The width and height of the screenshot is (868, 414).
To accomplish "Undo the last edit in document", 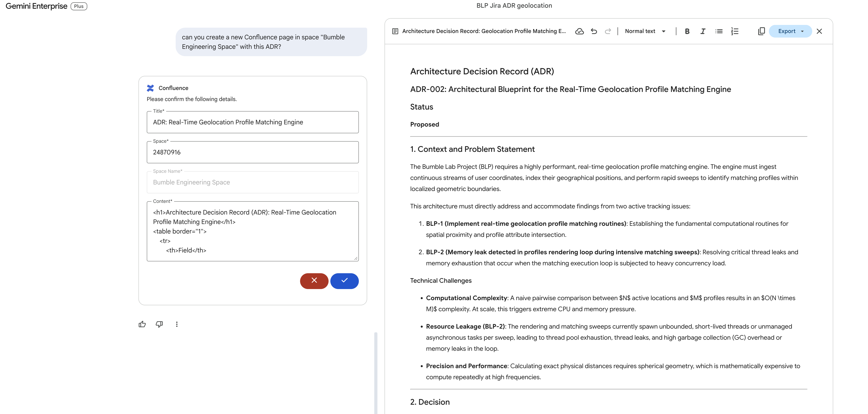I will pyautogui.click(x=594, y=31).
